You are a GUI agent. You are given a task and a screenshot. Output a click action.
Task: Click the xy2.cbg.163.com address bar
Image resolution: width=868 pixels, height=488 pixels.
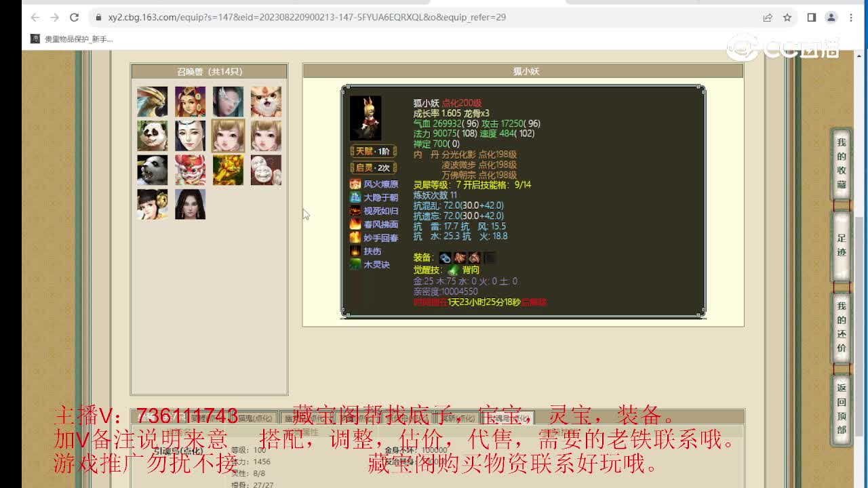coord(307,18)
